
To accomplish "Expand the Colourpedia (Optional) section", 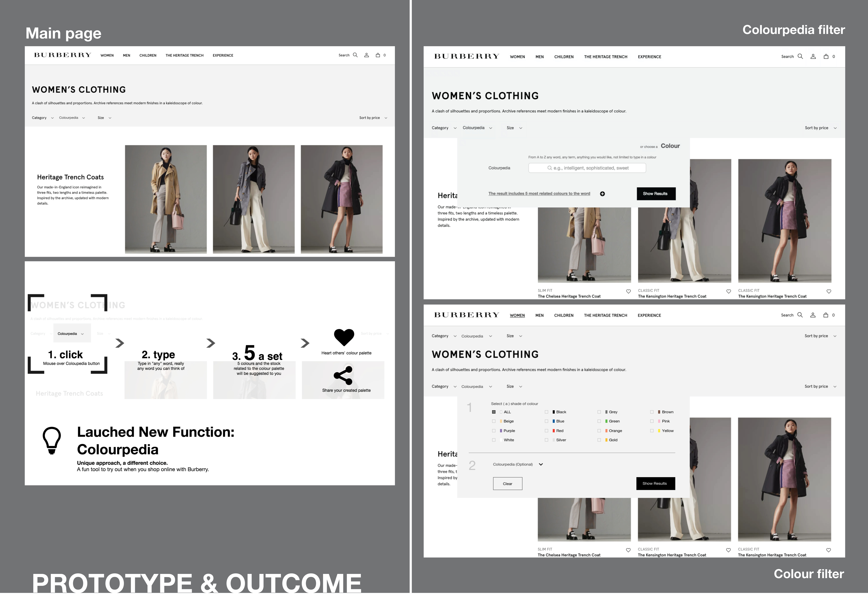I will point(541,464).
